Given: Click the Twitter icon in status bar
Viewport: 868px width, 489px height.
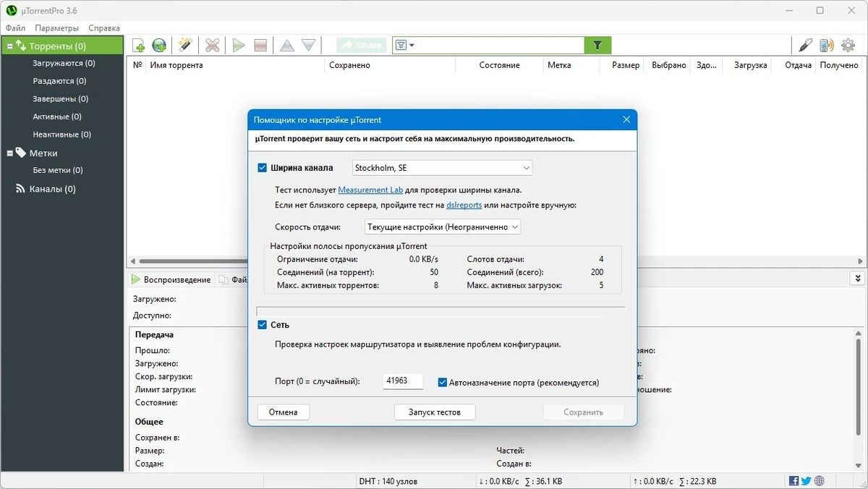Looking at the screenshot, I should [x=807, y=481].
